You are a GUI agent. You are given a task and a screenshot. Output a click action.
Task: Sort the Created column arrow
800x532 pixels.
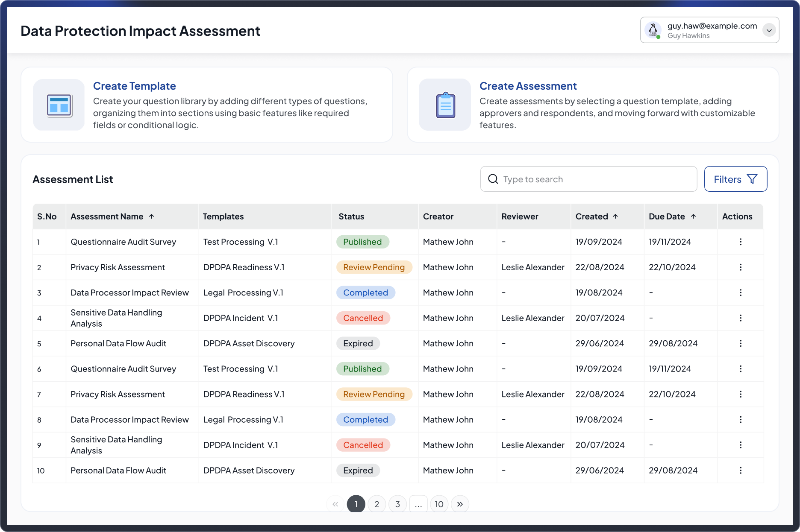click(615, 216)
